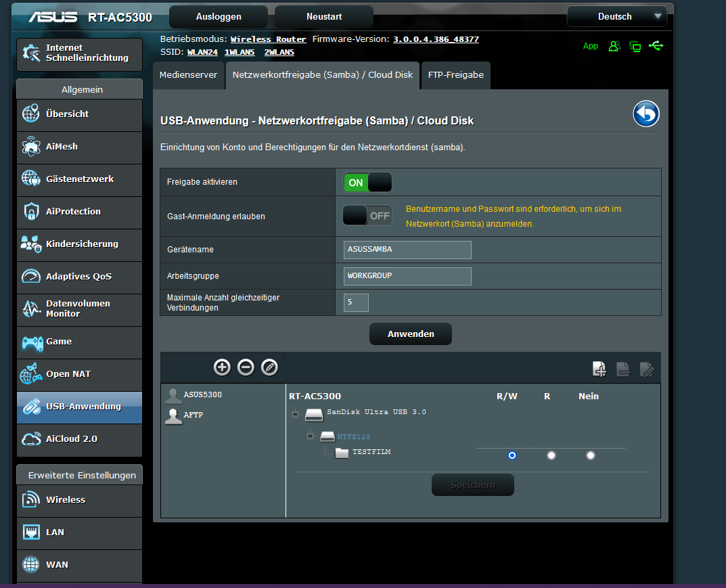726x588 pixels.
Task: Click the Erweiterte Einstellungen section header
Action: pyautogui.click(x=80, y=475)
